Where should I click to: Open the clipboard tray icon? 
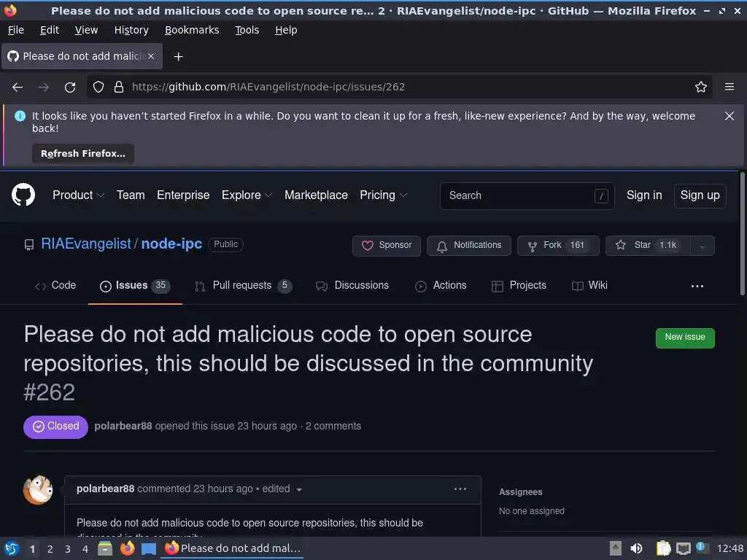(662, 548)
